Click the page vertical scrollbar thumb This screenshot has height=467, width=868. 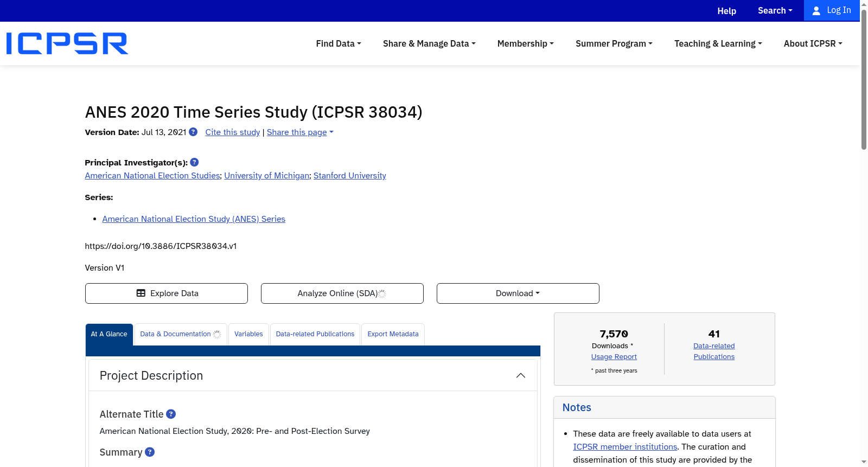click(x=864, y=79)
